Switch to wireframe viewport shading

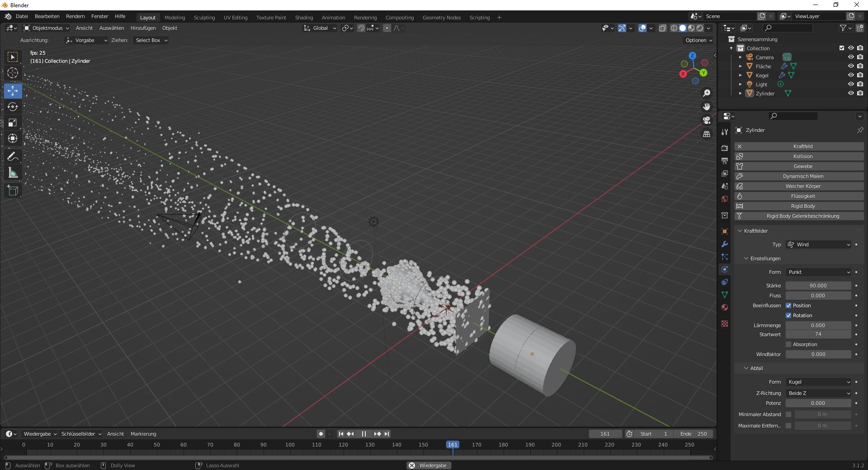[x=674, y=28]
